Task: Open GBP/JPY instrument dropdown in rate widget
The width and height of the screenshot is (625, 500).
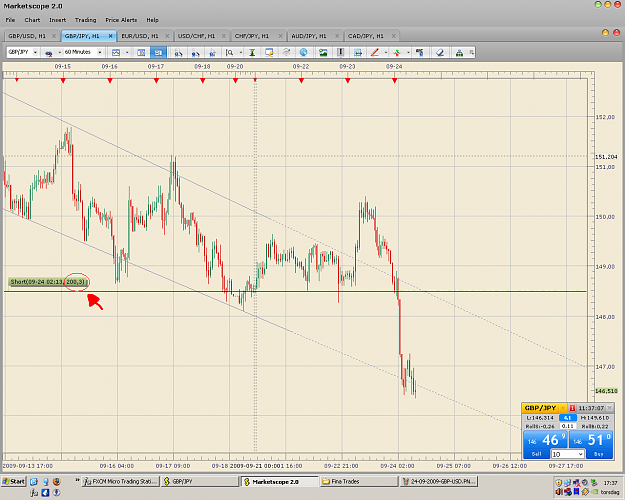Action: (x=563, y=408)
